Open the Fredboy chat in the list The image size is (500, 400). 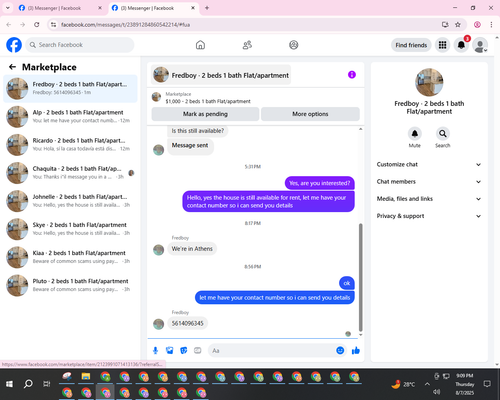[x=70, y=89]
